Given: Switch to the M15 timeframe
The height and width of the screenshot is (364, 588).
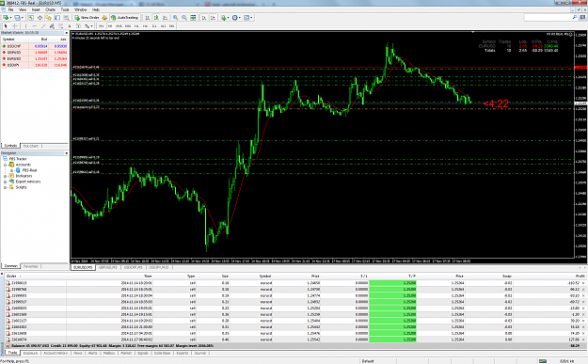Looking at the screenshot, I should (x=119, y=26).
